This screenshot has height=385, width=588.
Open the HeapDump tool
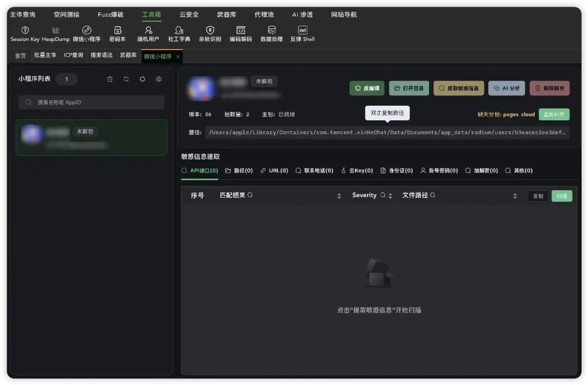pos(56,34)
